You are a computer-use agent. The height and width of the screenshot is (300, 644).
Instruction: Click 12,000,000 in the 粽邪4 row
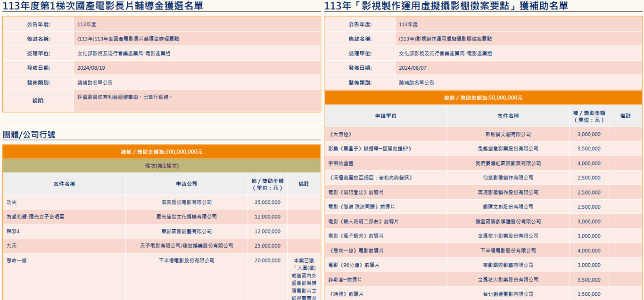coord(267,232)
